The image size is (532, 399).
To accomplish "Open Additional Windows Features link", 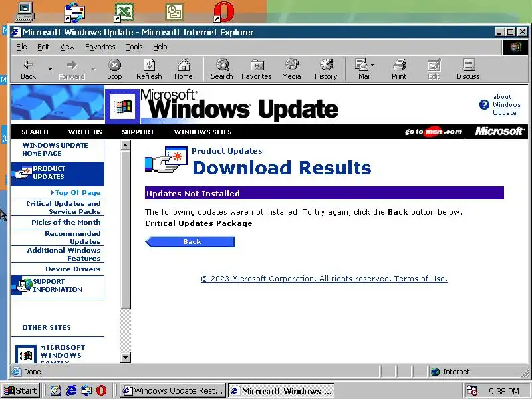I will coord(64,254).
